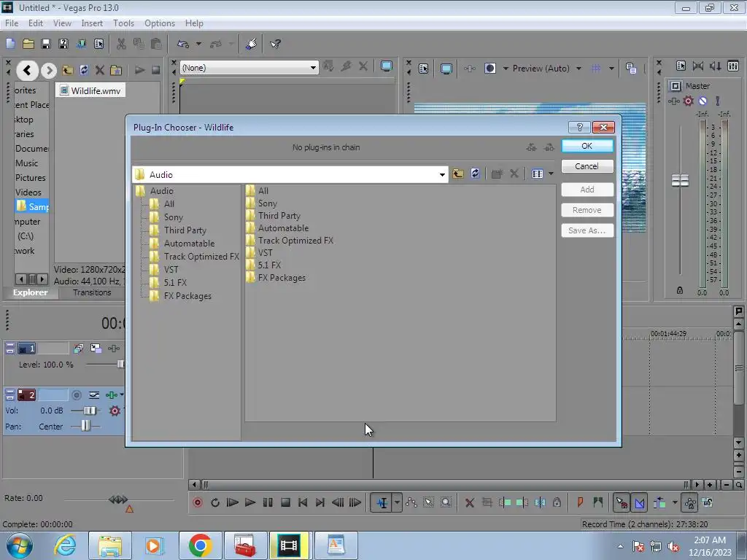The height and width of the screenshot is (560, 747).
Task: Click the Cut scissors icon in toolbar
Action: pos(122,44)
